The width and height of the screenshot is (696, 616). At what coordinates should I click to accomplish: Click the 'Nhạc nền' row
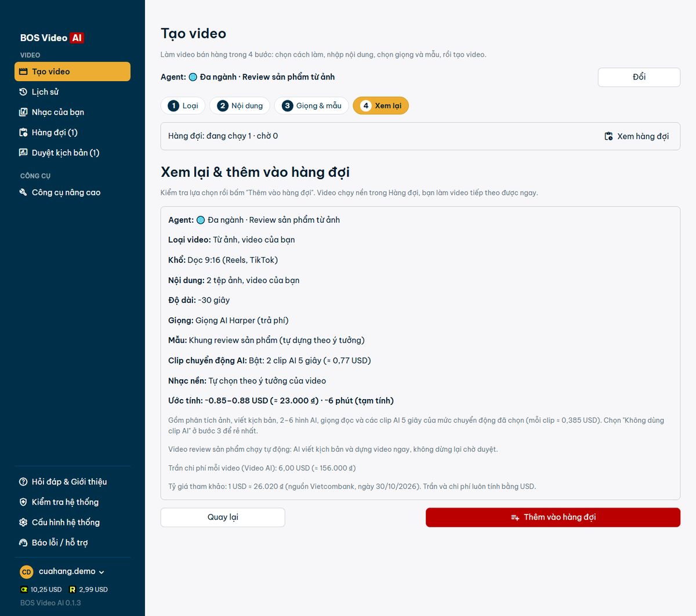[247, 381]
